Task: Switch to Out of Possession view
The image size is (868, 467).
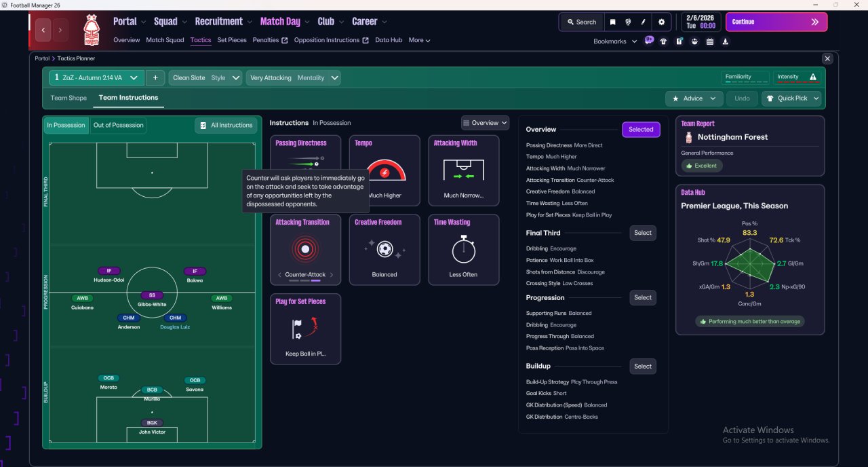Action: point(118,126)
